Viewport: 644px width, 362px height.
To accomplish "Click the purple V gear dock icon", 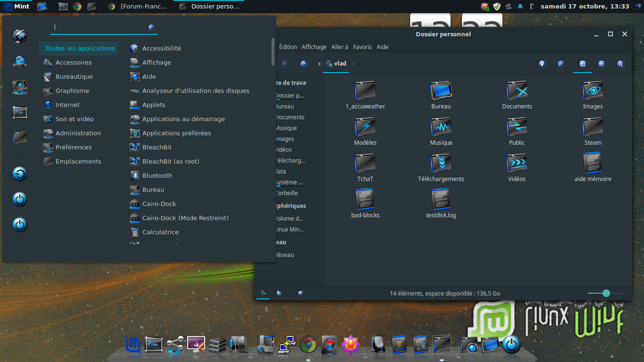I will (351, 345).
